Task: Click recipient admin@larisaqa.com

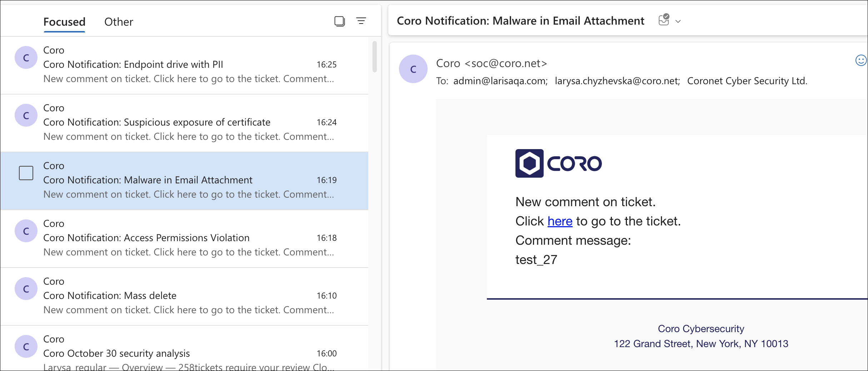Action: coord(500,81)
